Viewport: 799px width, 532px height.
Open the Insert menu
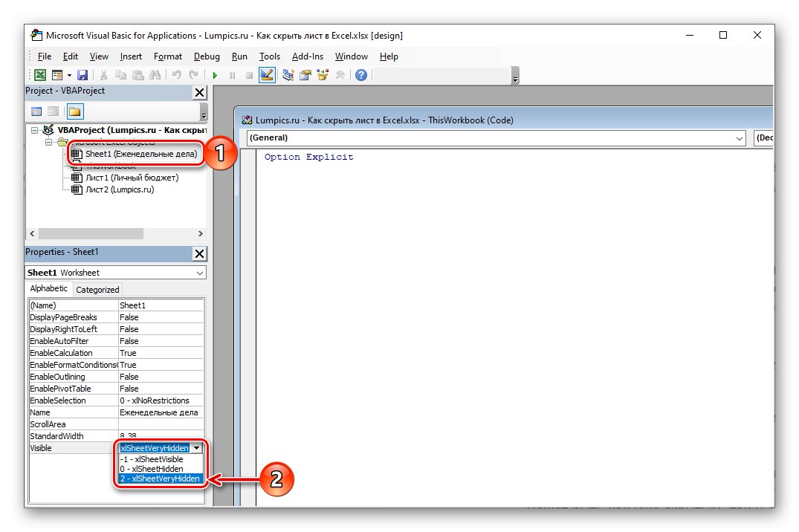[131, 56]
